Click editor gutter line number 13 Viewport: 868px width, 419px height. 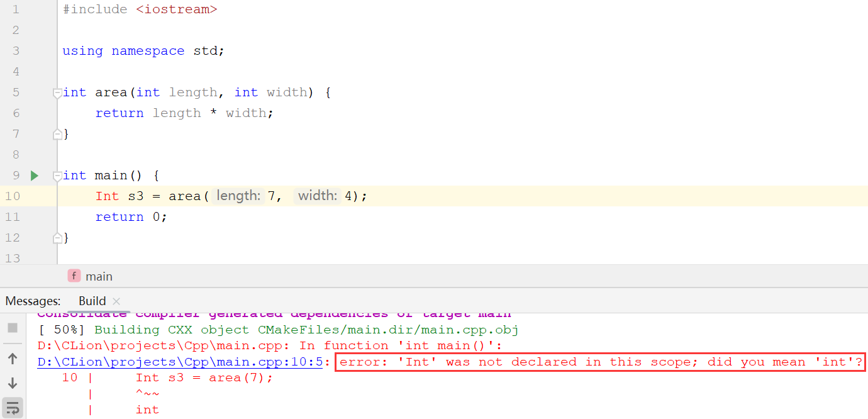13,258
